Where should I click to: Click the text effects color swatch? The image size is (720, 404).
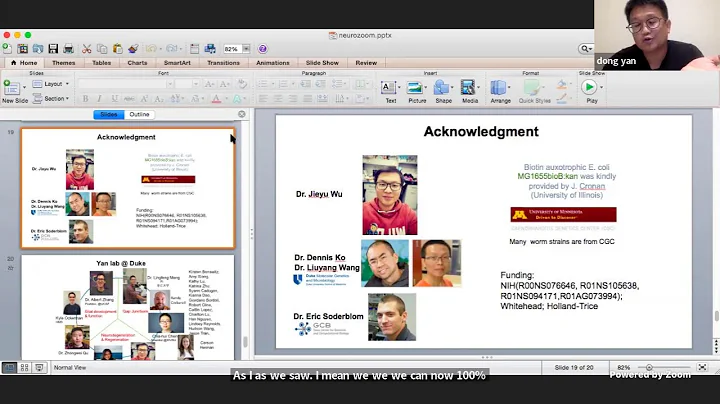click(x=237, y=98)
